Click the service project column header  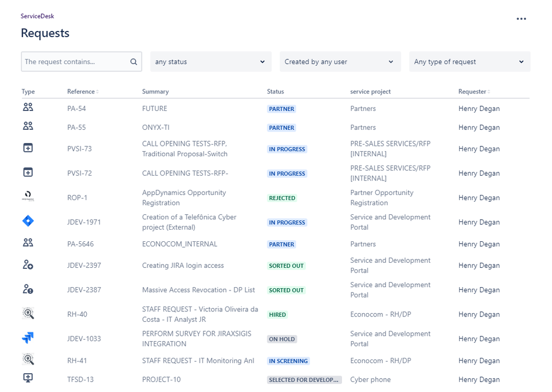[370, 92]
